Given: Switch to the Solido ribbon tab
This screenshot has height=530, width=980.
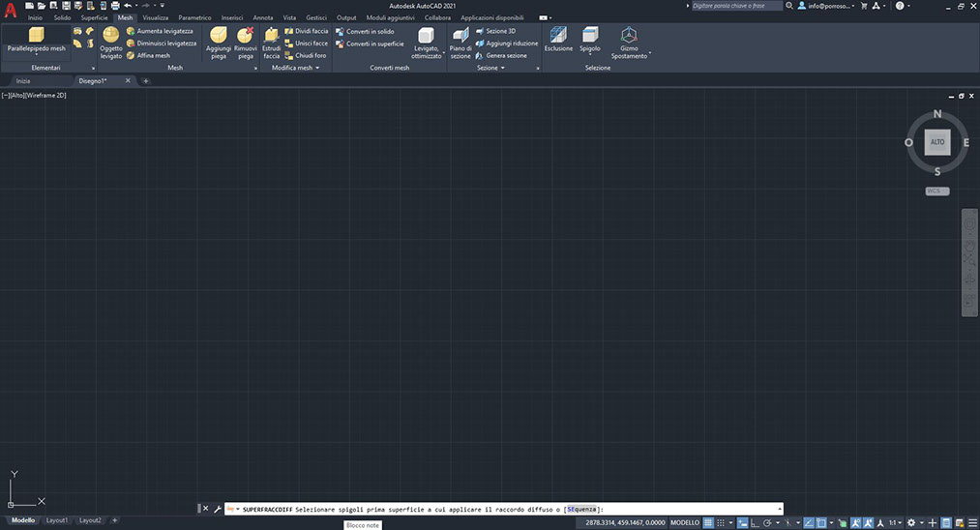Looking at the screenshot, I should [62, 17].
